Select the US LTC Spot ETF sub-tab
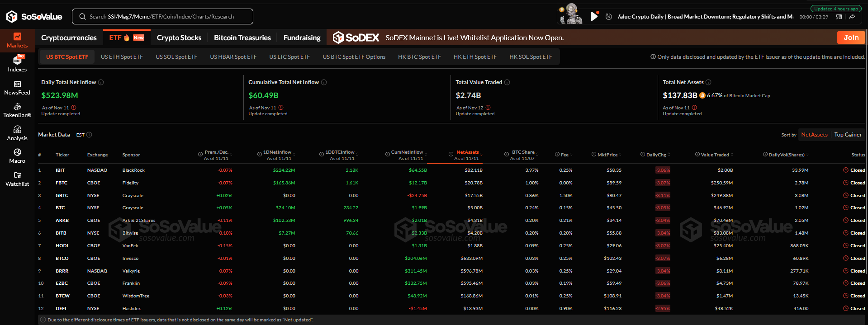 289,57
